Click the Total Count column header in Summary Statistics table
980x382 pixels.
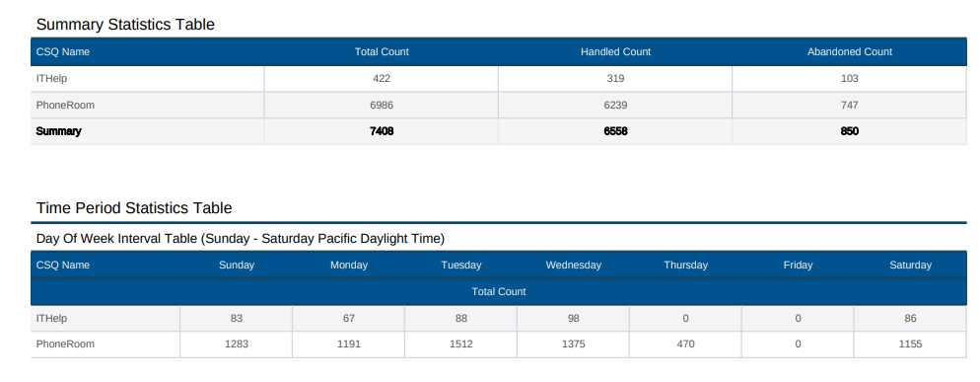382,52
